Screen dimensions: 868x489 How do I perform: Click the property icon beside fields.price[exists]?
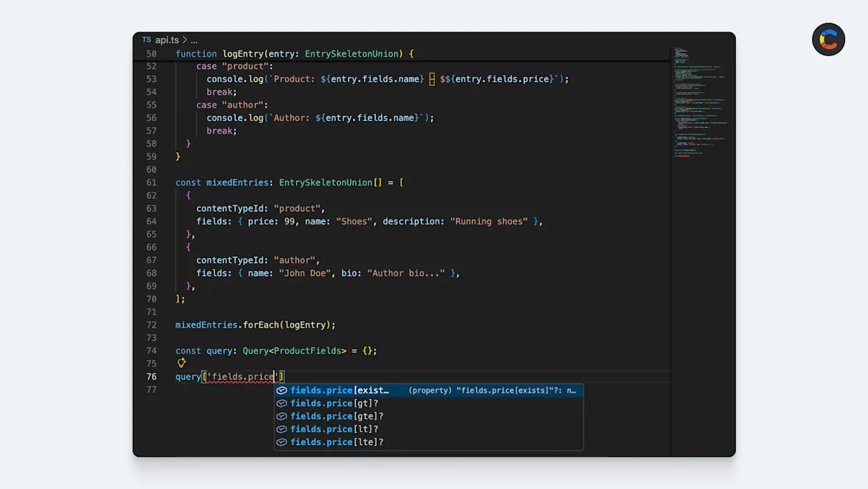click(281, 390)
